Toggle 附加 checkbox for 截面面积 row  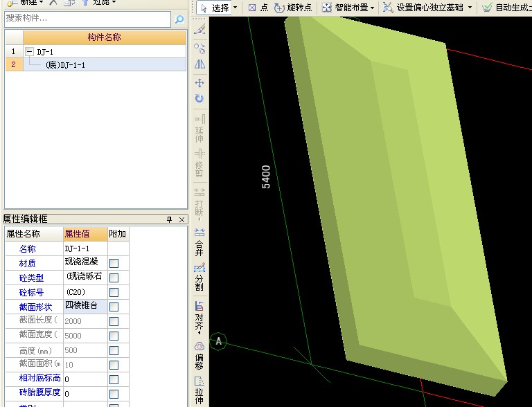114,365
